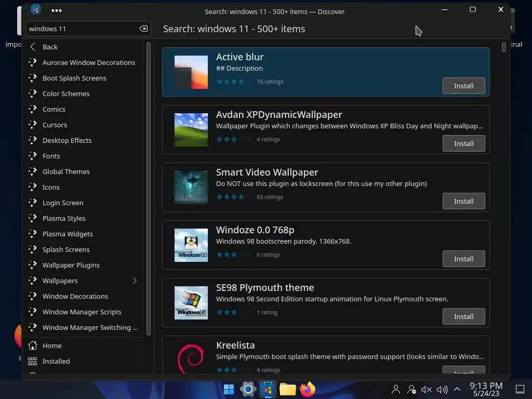The width and height of the screenshot is (532, 399).
Task: Open the clock showing 9:13 PM
Action: (x=486, y=389)
